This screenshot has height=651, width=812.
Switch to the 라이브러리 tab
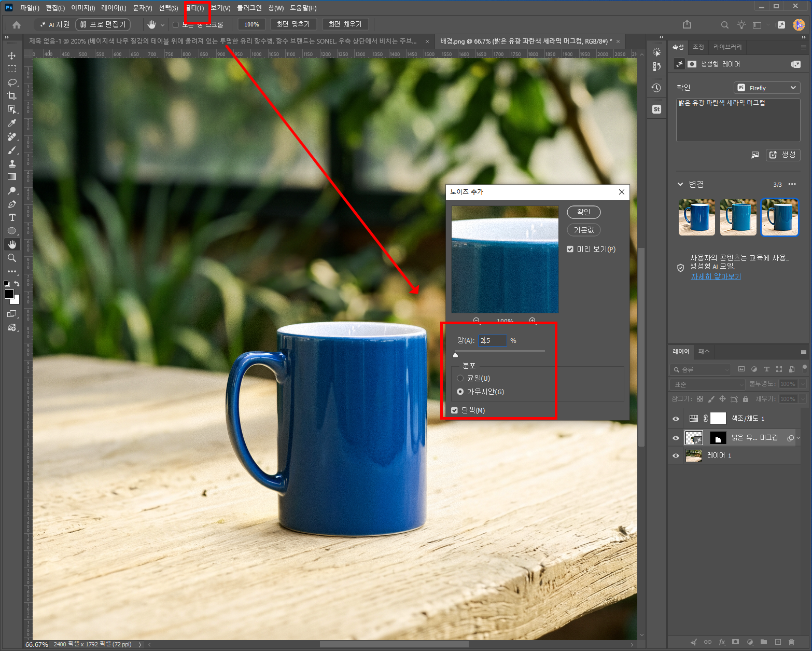coord(727,47)
